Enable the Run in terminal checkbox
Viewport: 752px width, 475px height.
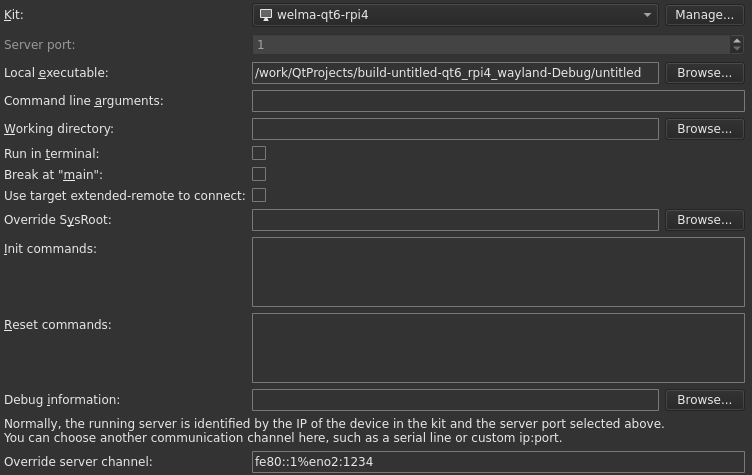tap(259, 154)
